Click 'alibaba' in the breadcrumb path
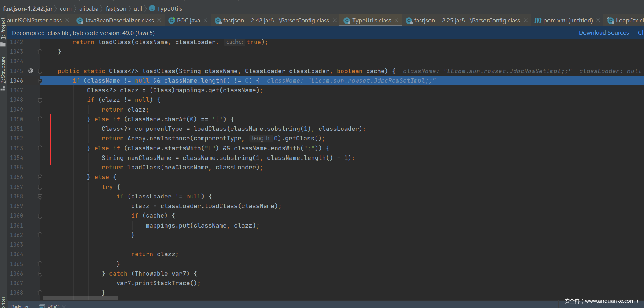 point(89,8)
